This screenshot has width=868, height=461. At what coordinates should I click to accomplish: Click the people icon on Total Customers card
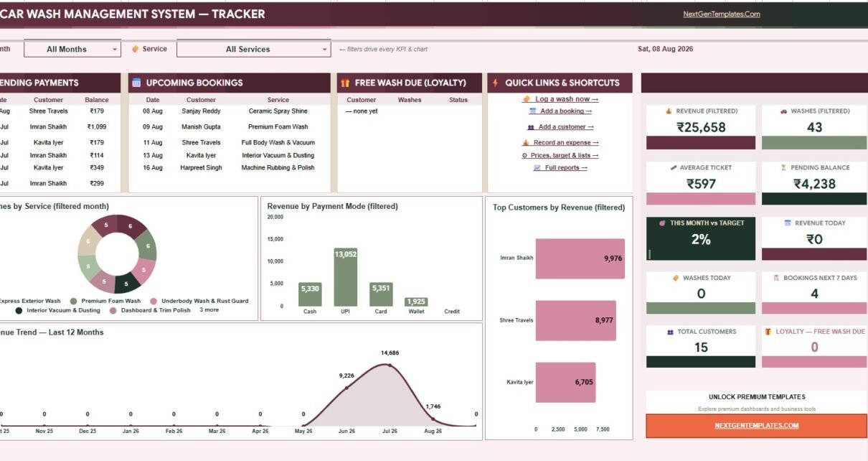[x=670, y=332]
